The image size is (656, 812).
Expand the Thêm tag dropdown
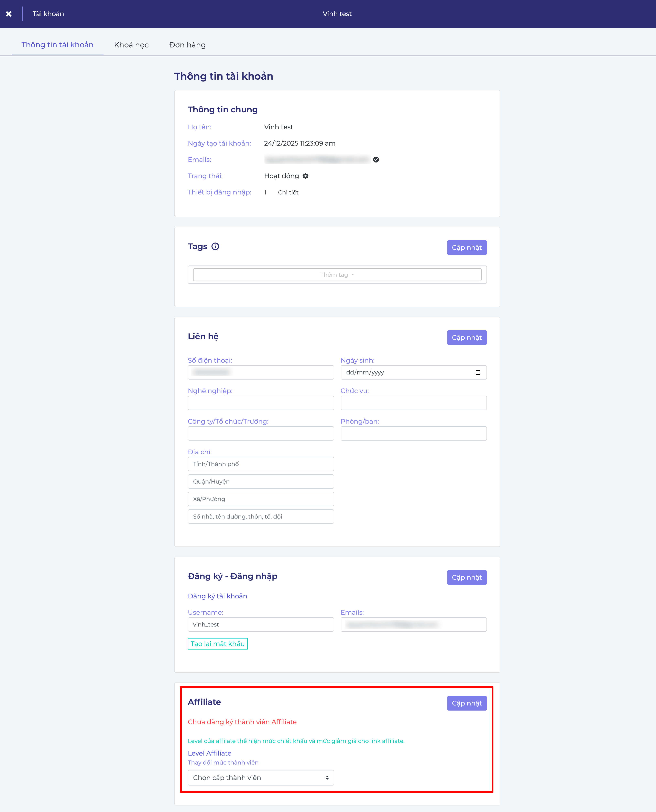[x=337, y=275]
